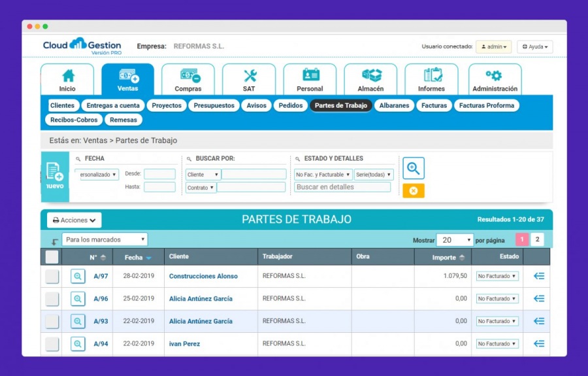Open Proyectos submenu item
This screenshot has width=588, height=376.
167,105
